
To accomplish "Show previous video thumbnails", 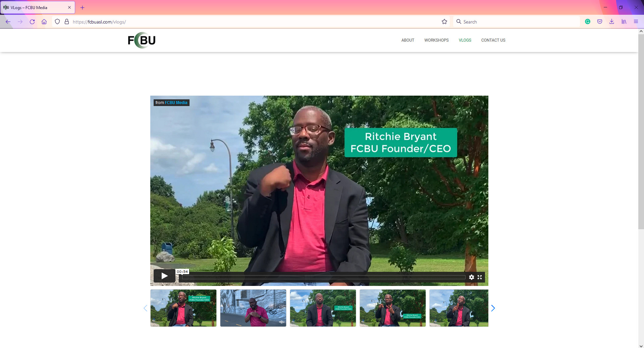I will [x=145, y=308].
